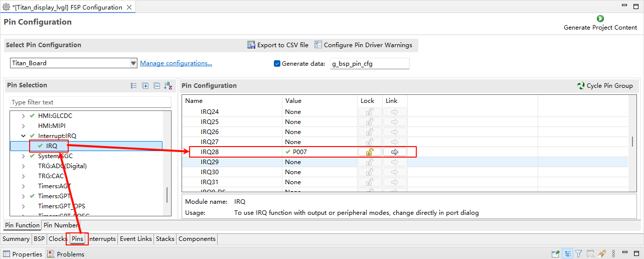Open Configure Pin Driver Warnings
Image resolution: width=644 pixels, height=259 pixels.
tap(363, 45)
